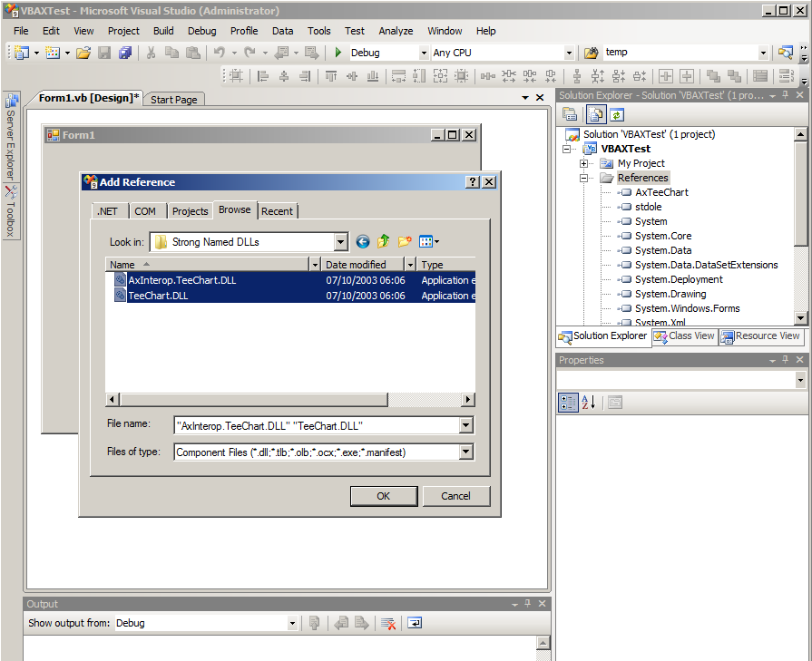Click Cancel in Add Reference dialog

point(455,496)
